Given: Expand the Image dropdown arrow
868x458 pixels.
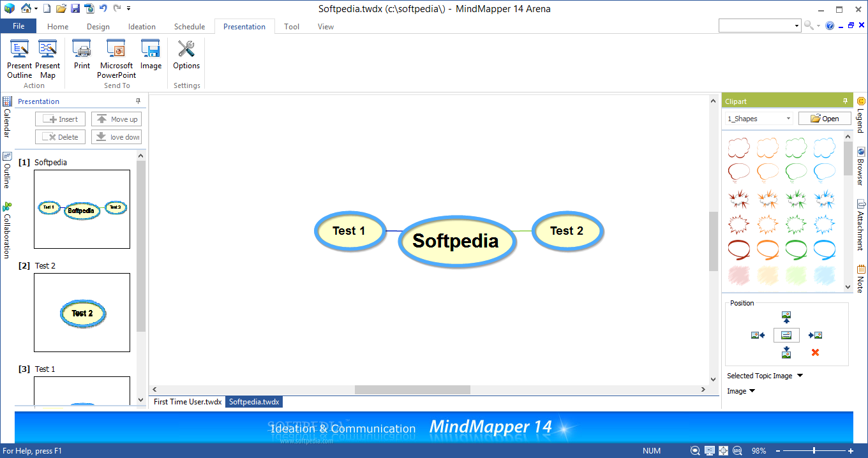Looking at the screenshot, I should pos(752,391).
